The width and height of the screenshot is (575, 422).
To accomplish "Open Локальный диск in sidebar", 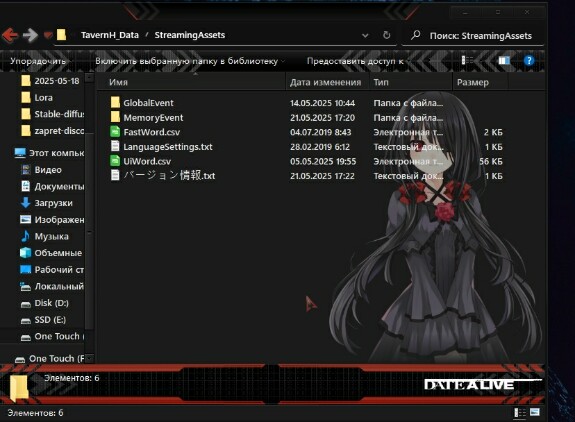I will coord(52,286).
